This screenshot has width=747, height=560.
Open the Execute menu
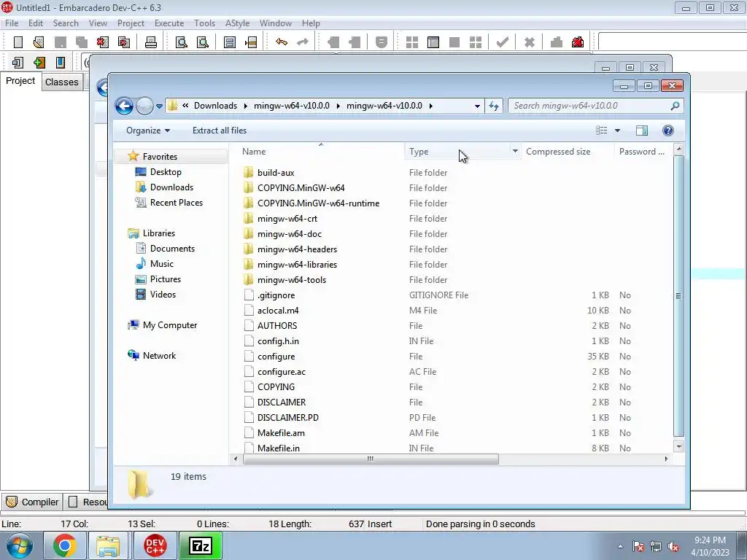(x=169, y=23)
